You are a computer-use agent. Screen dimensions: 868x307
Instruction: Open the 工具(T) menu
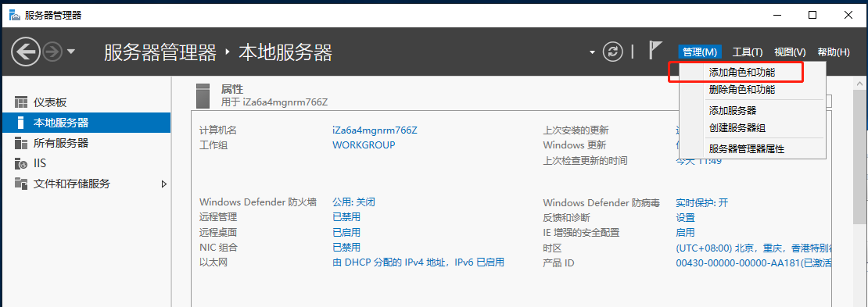pyautogui.click(x=748, y=52)
